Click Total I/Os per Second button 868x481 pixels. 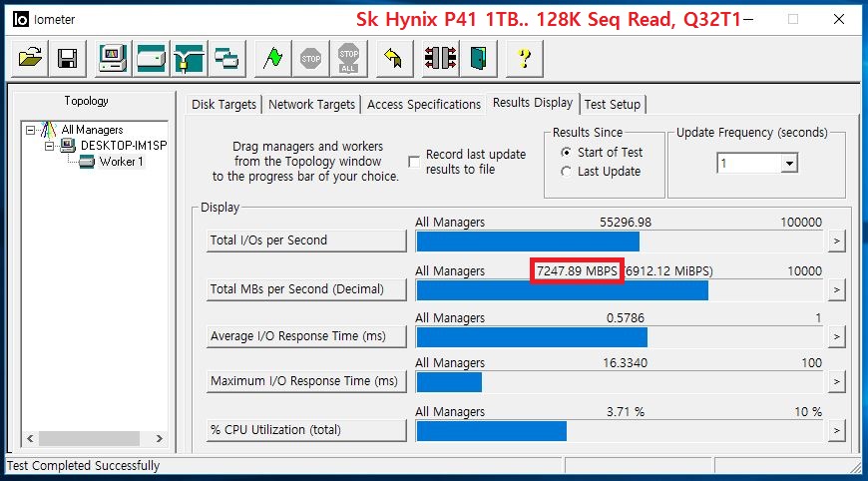pos(306,240)
